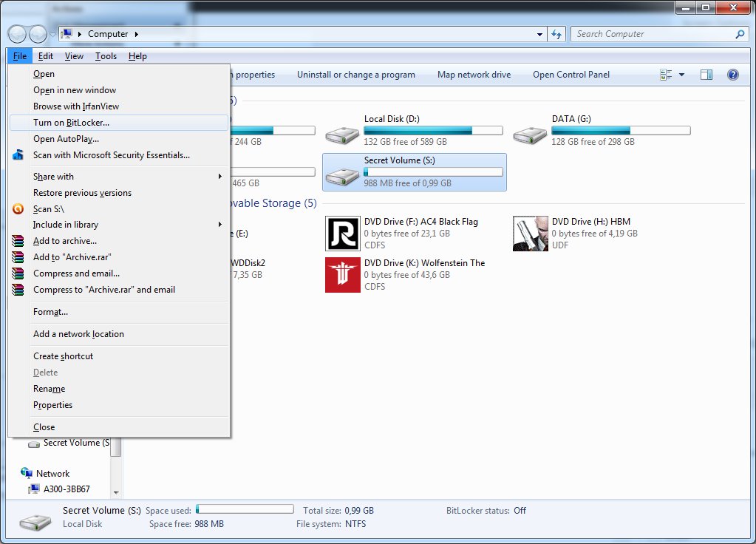The height and width of the screenshot is (544, 756).
Task: Open the address bar history dropdown
Action: click(x=539, y=34)
